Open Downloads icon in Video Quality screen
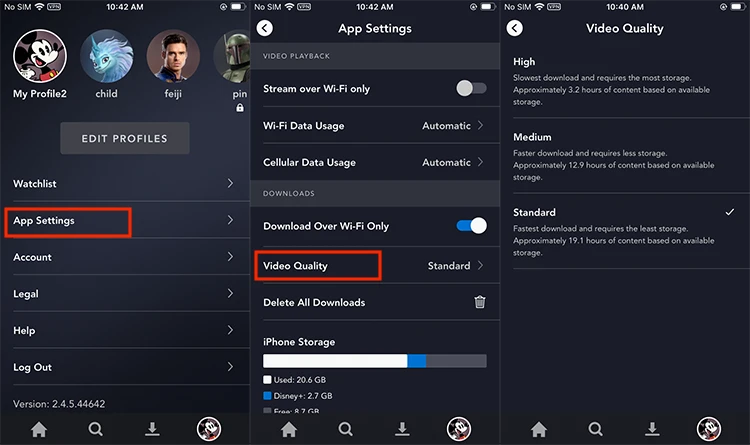750x445 pixels. 652,429
